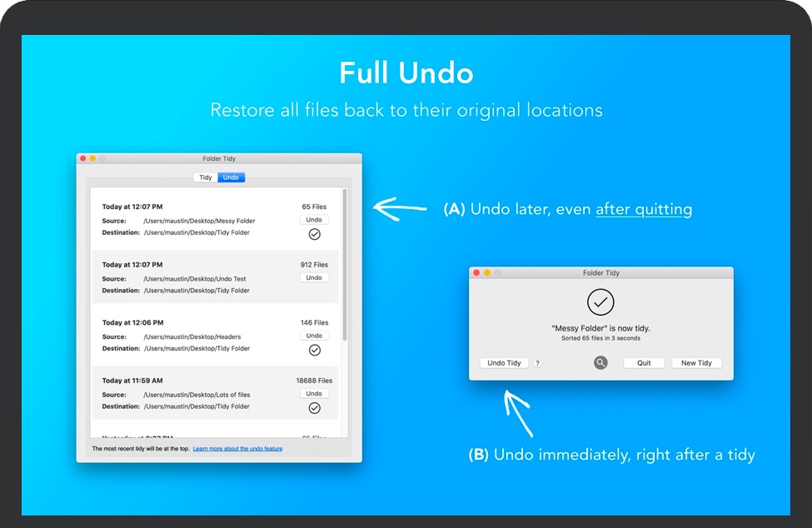Switch to the Tidy tab
Screen dimensions: 812x528
point(206,177)
